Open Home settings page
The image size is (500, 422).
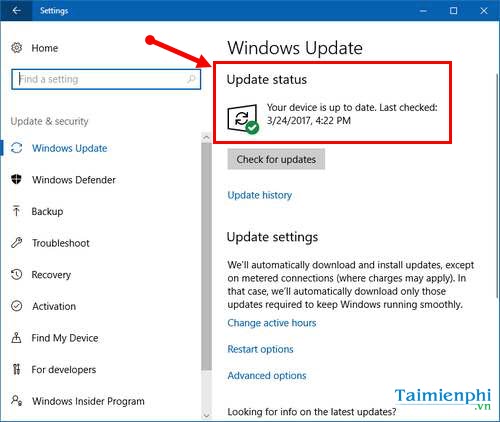[x=45, y=48]
